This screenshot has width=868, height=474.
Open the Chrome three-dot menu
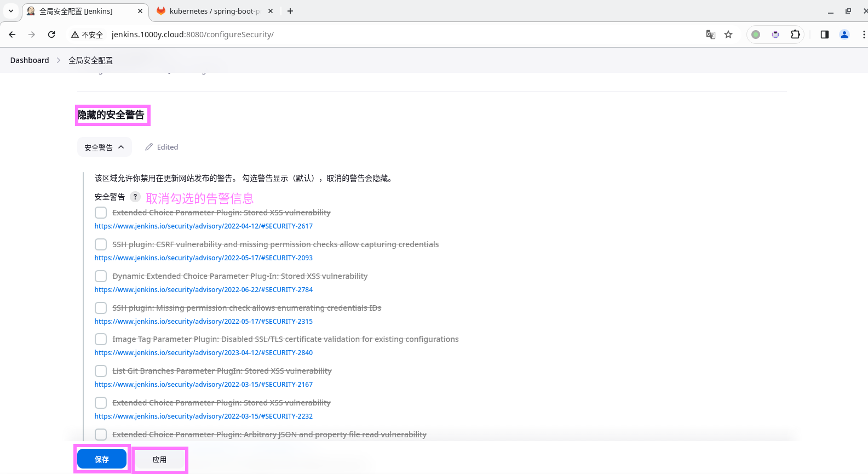(864, 35)
